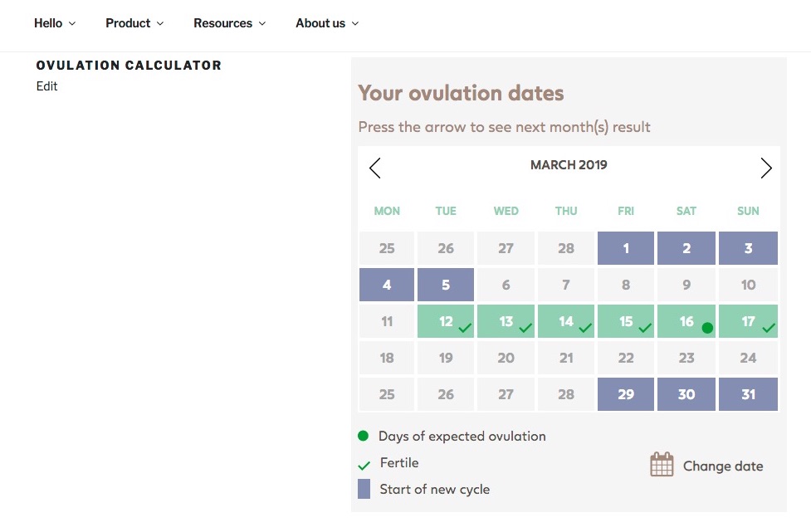Go to previous month with left arrow
This screenshot has width=811, height=532.
coord(375,168)
